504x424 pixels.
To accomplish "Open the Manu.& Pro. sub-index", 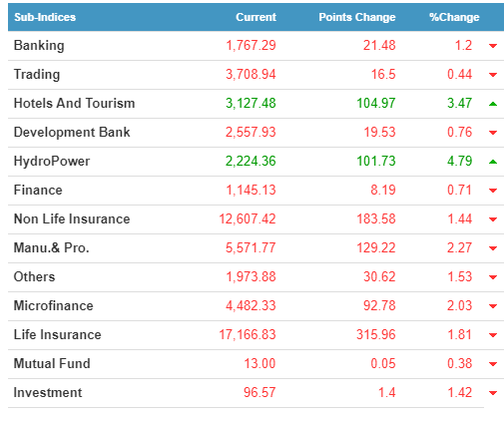I will click(52, 247).
